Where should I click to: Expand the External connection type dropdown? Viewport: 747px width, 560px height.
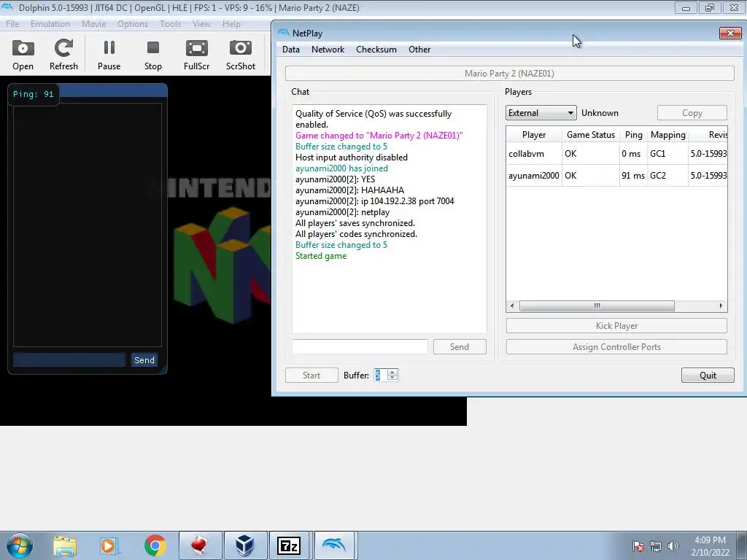click(541, 113)
